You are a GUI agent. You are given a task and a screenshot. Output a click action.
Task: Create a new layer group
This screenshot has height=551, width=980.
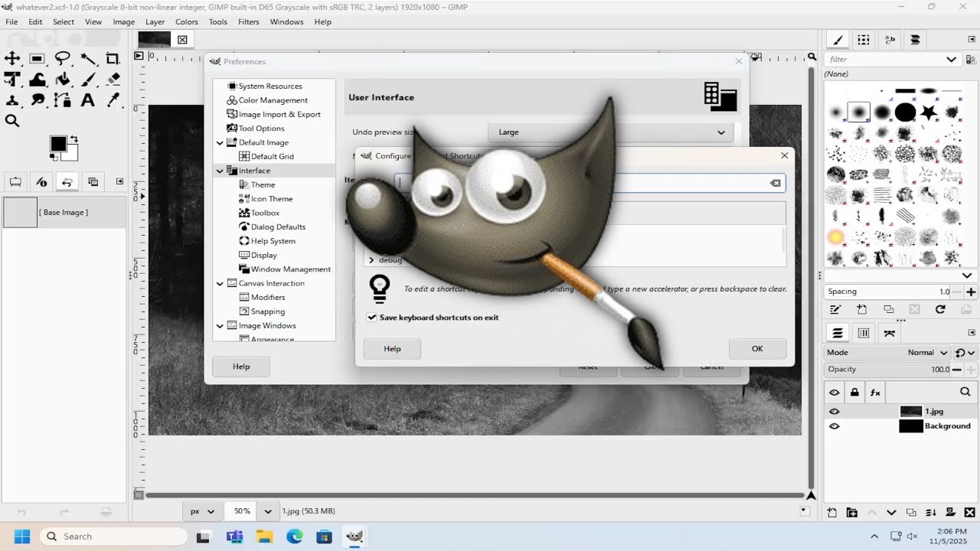(x=852, y=513)
